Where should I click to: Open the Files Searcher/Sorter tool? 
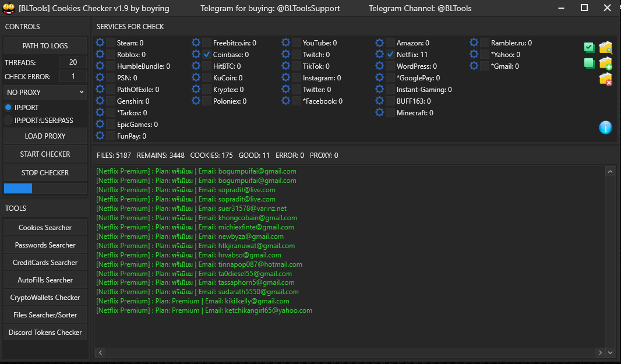click(45, 314)
